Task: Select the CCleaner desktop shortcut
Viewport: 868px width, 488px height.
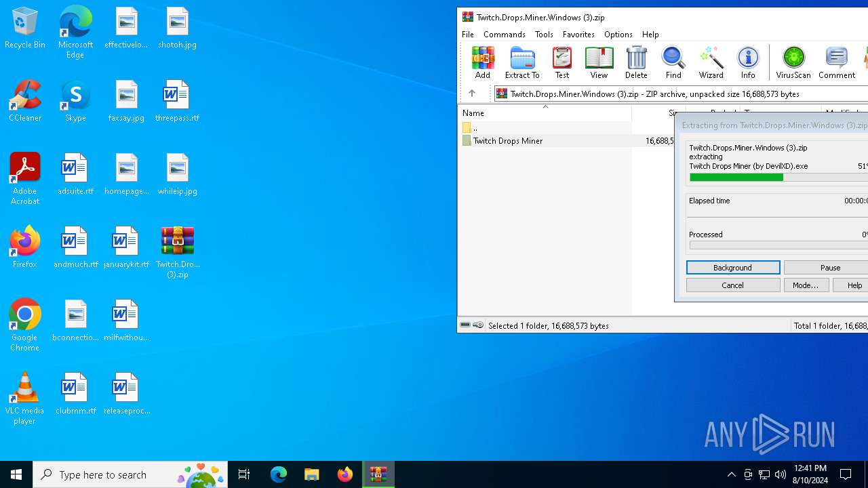Action: click(x=25, y=101)
